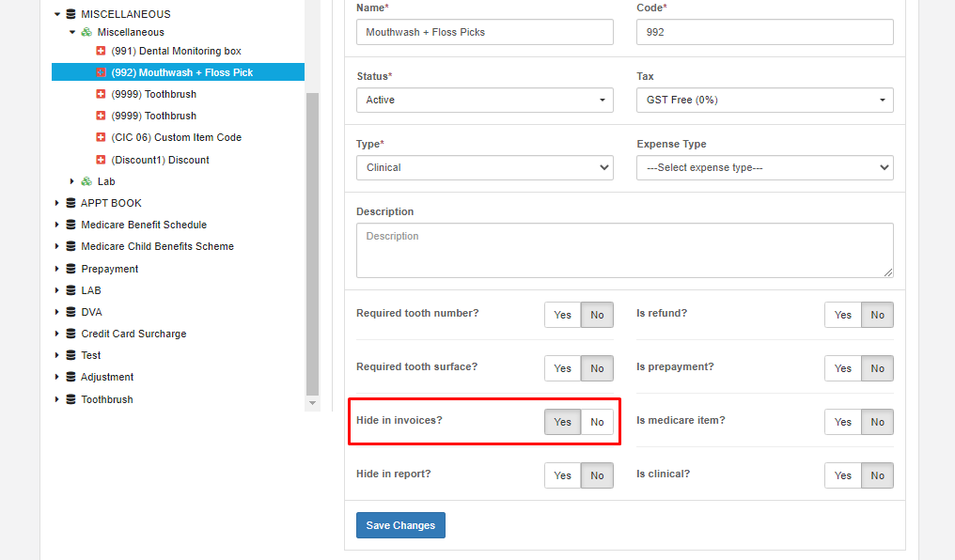The width and height of the screenshot is (955, 560).
Task: Click the red icon beside Discount item
Action: click(102, 160)
